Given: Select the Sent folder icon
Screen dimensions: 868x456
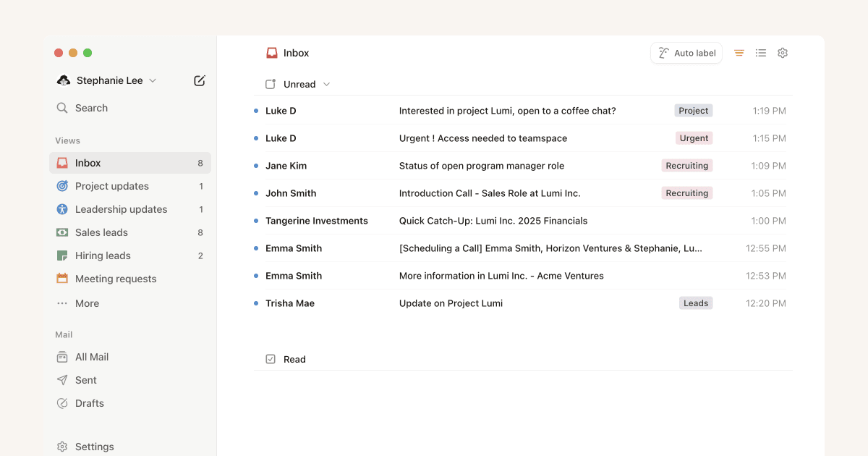Looking at the screenshot, I should pos(63,380).
